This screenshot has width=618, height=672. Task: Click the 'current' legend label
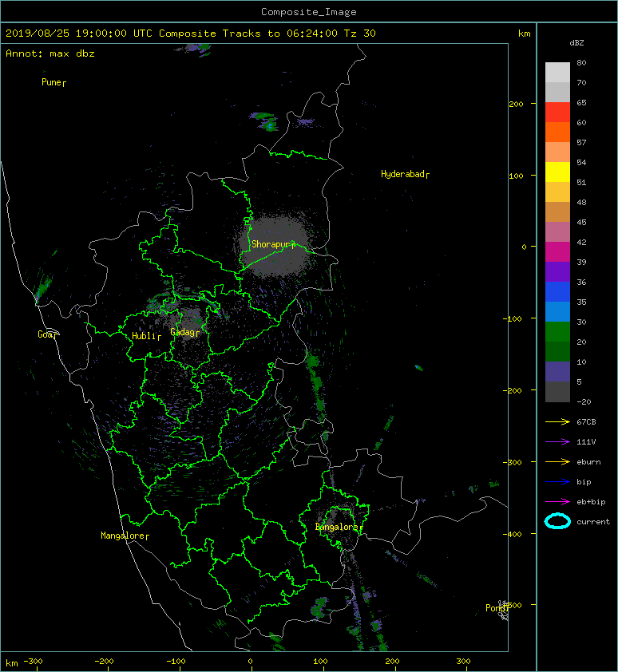pyautogui.click(x=593, y=522)
